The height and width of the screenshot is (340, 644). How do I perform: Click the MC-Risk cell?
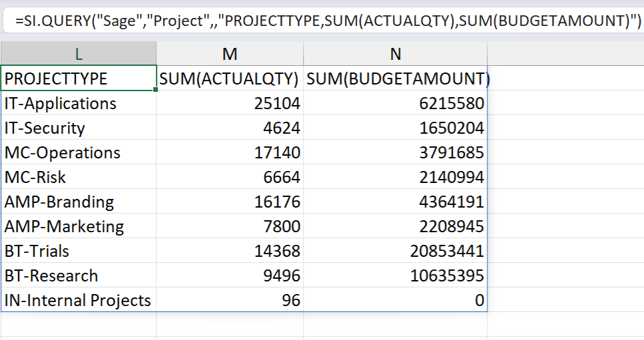click(x=79, y=177)
